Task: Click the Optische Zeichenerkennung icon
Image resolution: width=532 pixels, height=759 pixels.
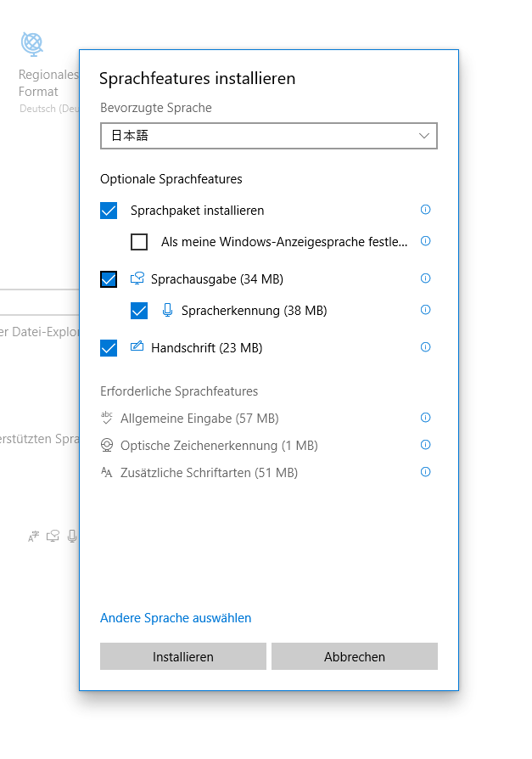Action: [x=108, y=445]
